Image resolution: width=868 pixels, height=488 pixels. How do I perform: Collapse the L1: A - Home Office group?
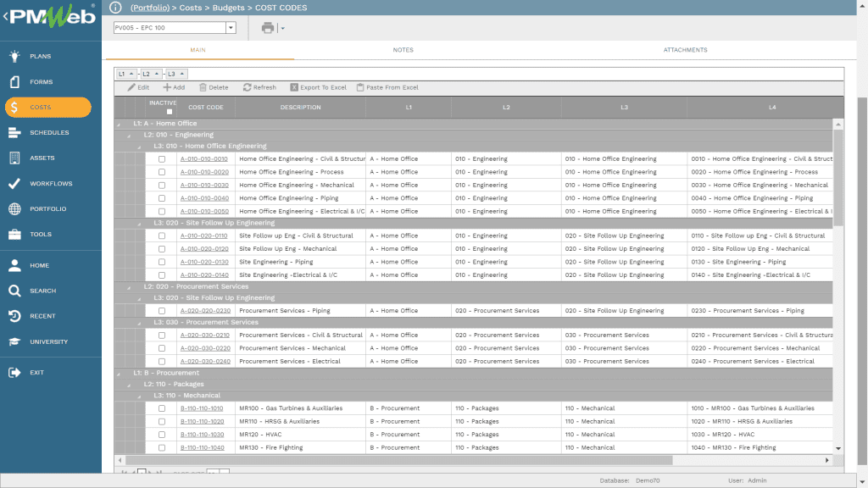119,125
